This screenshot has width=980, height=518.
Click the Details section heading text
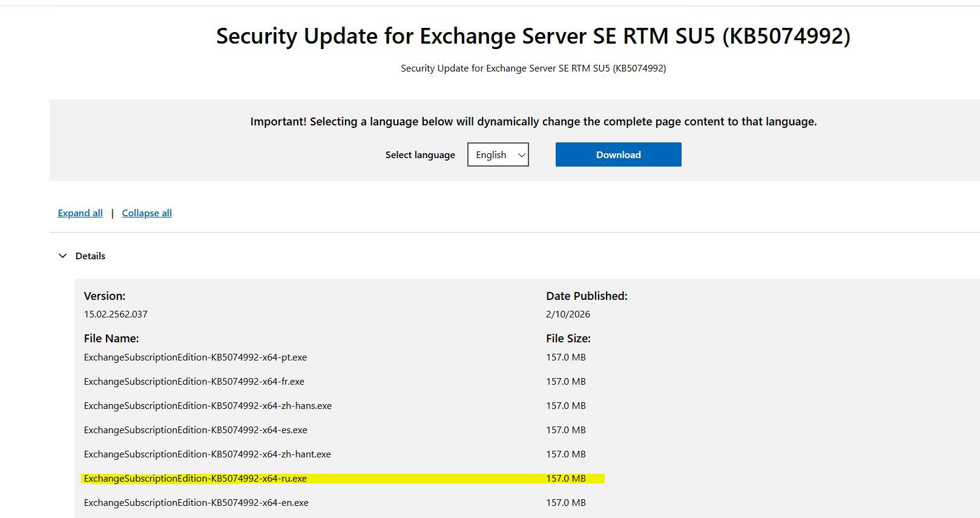[x=90, y=256]
